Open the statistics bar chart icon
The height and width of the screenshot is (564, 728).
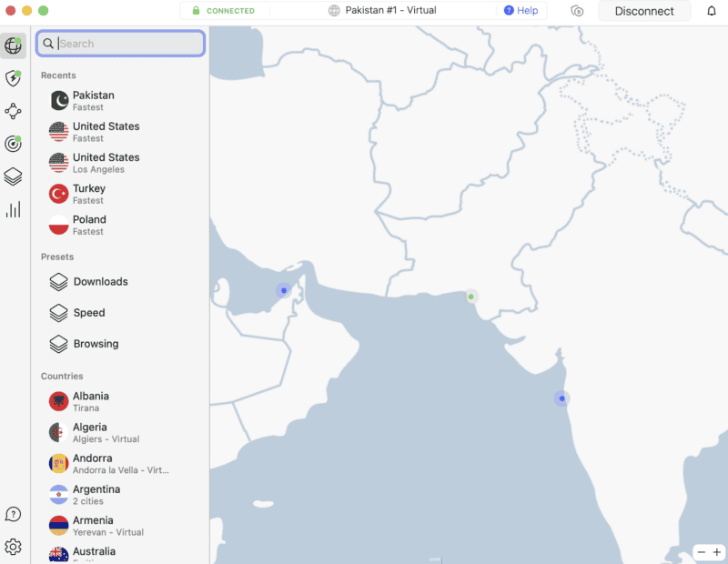coord(13,210)
